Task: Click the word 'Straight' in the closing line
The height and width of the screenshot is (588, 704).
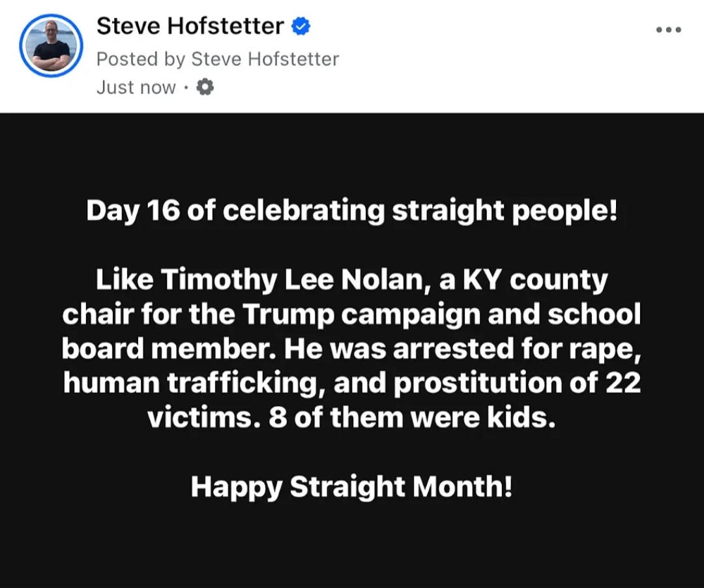Action: coord(347,487)
